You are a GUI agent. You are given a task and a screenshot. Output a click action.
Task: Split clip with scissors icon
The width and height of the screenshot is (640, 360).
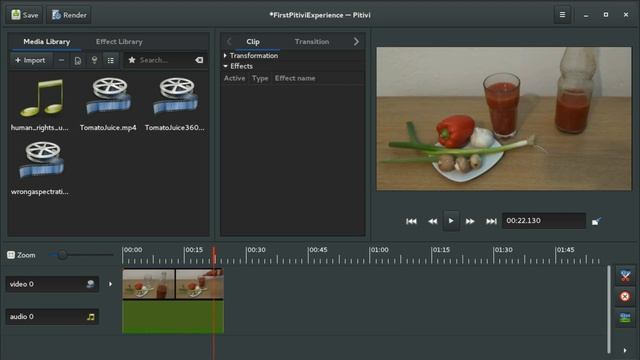(x=625, y=276)
